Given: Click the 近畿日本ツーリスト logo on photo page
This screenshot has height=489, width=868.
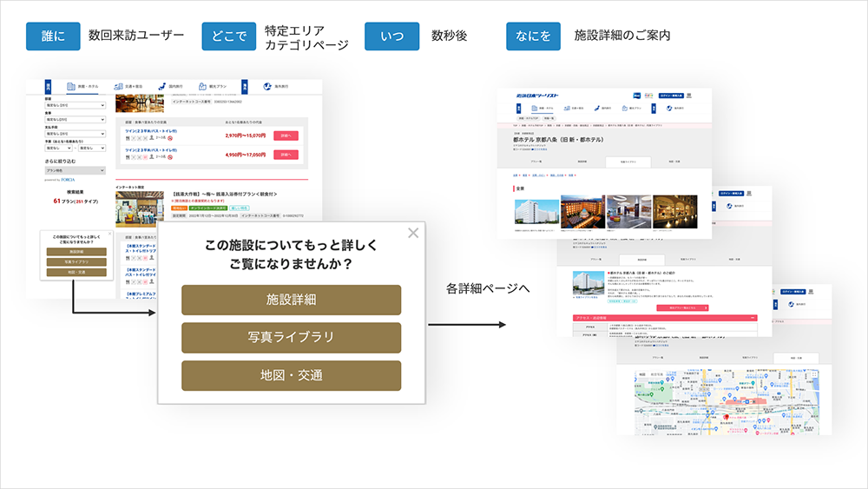Looking at the screenshot, I should point(537,96).
